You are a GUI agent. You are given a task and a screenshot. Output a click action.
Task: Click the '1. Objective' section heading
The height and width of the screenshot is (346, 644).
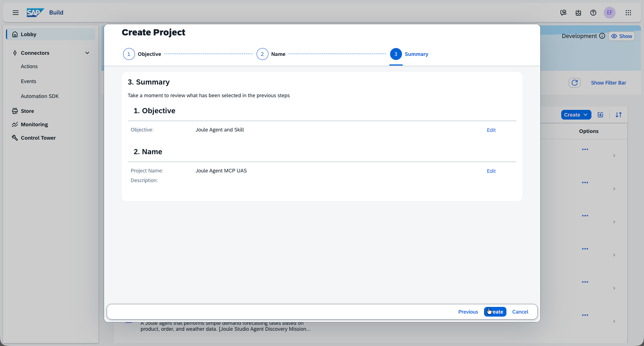click(x=154, y=111)
